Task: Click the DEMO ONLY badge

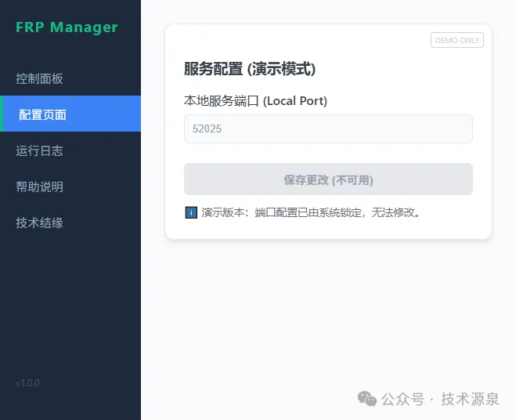Action: coord(457,40)
